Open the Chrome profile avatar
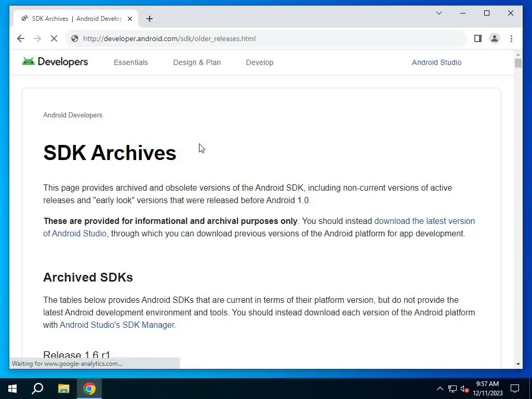The width and height of the screenshot is (532, 399). [x=495, y=38]
